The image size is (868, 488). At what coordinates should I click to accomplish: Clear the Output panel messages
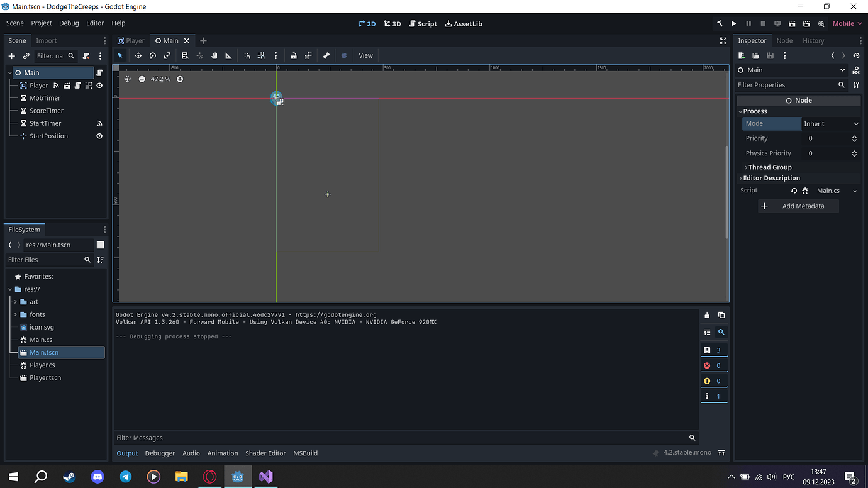(x=707, y=315)
